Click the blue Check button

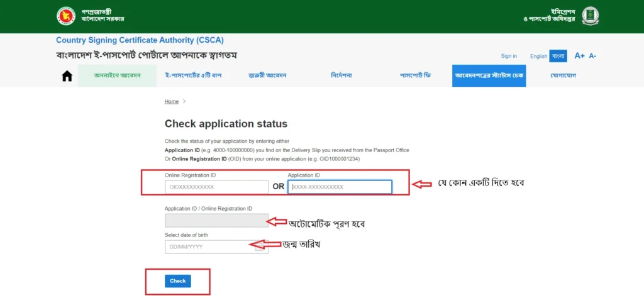(x=178, y=281)
